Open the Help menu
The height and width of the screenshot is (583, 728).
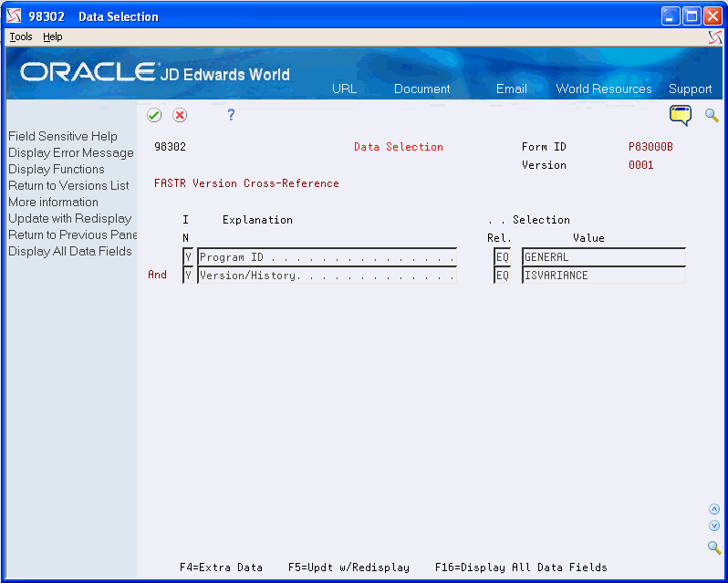click(53, 36)
